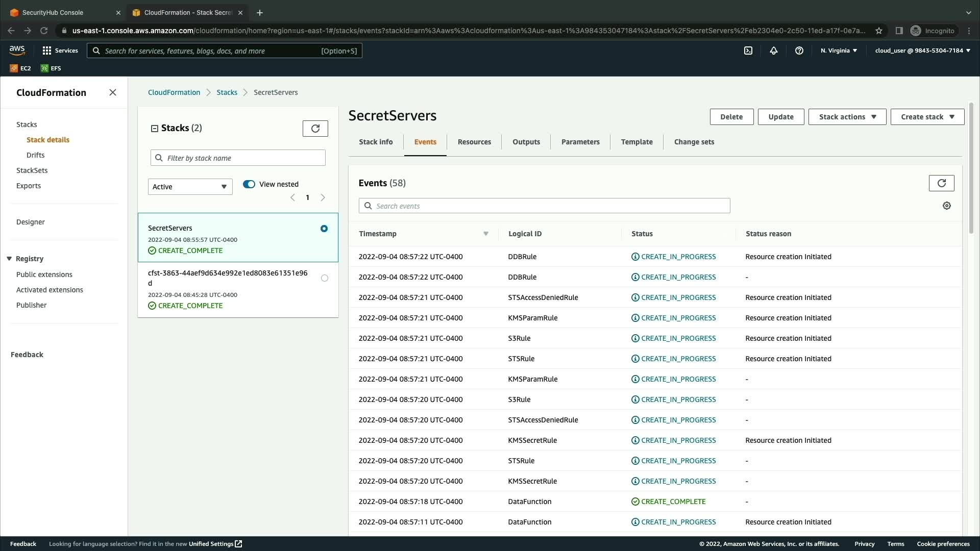980x551 pixels.
Task: Refresh the Events table
Action: [x=941, y=183]
